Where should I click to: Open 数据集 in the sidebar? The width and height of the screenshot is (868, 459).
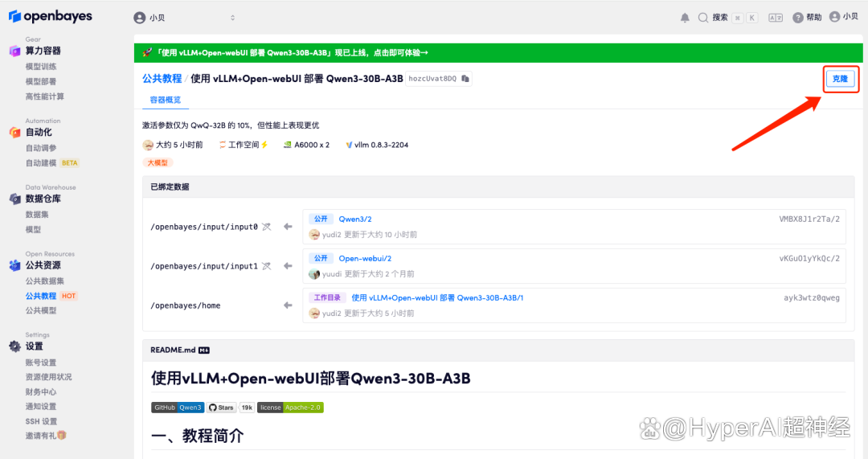coord(37,215)
